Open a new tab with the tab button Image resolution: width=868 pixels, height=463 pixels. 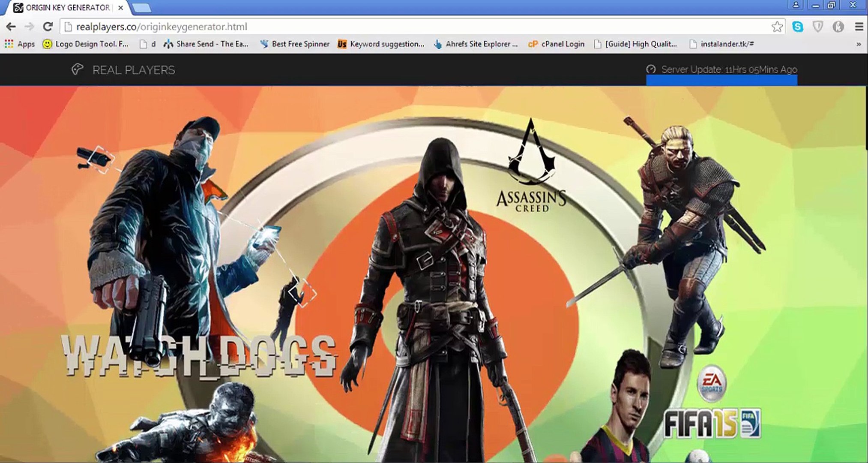coord(141,8)
